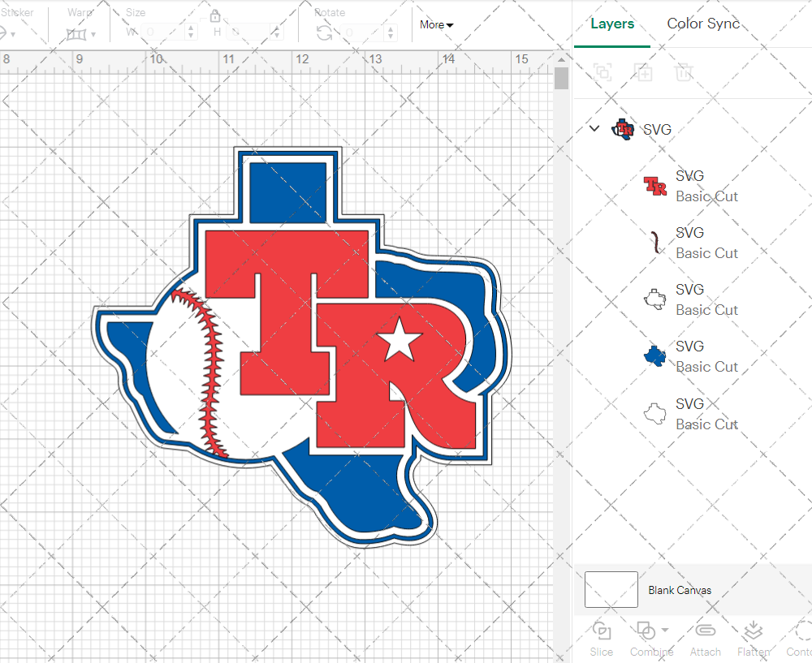Open the Combine dropdown arrow
The height and width of the screenshot is (663, 812).
tap(665, 630)
